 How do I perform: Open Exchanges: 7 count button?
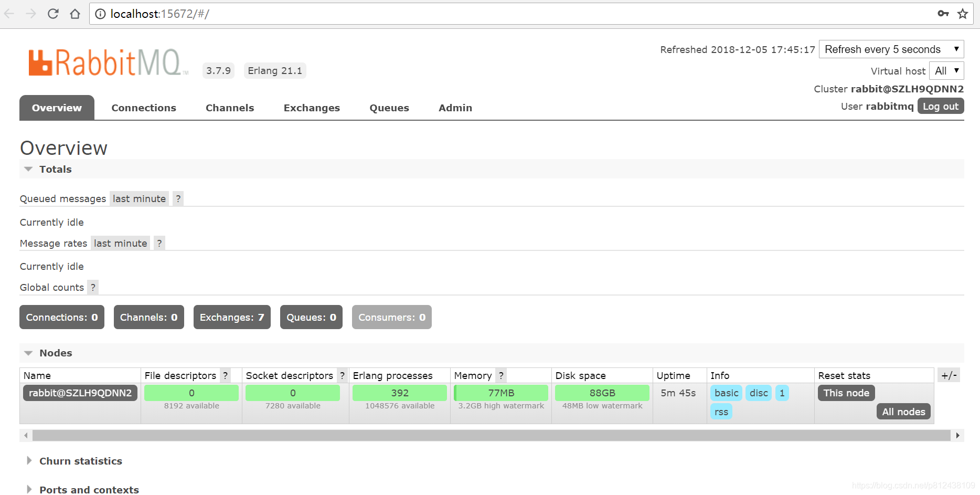coord(232,317)
